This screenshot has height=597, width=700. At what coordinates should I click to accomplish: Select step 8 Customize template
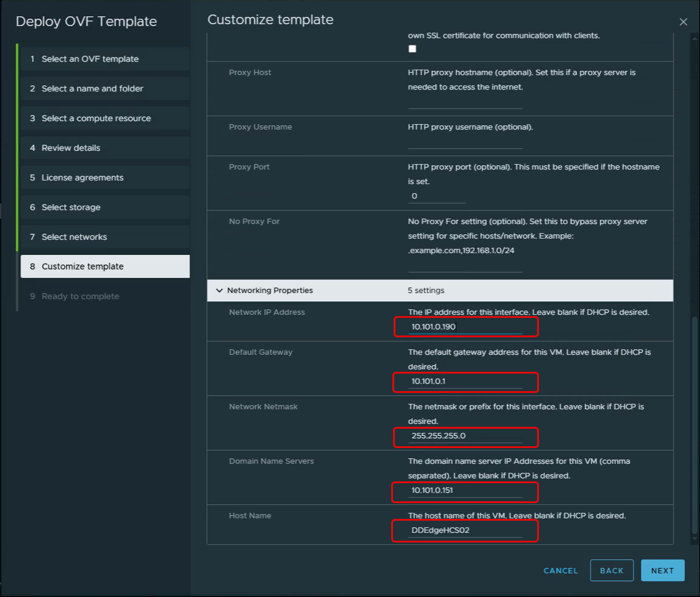(x=82, y=266)
